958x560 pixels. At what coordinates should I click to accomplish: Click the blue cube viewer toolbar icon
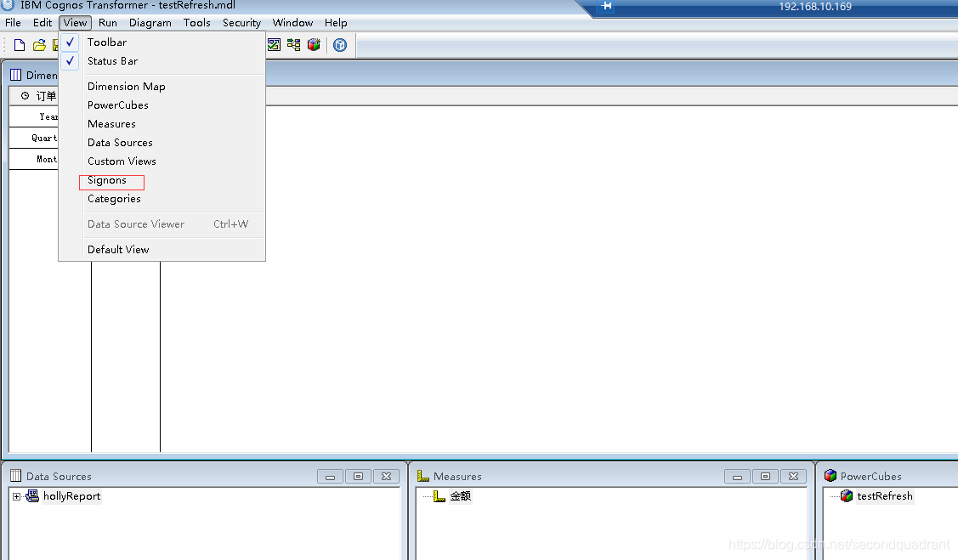[340, 44]
